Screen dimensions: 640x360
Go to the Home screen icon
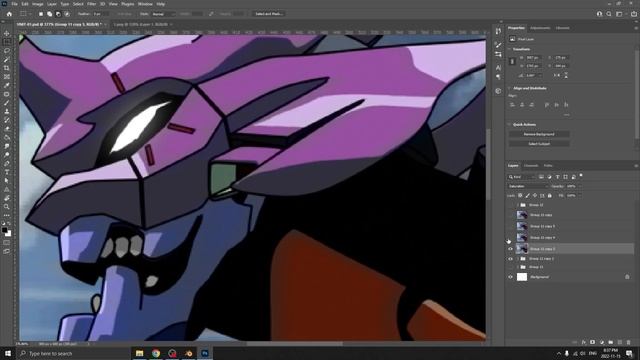pyautogui.click(x=9, y=14)
